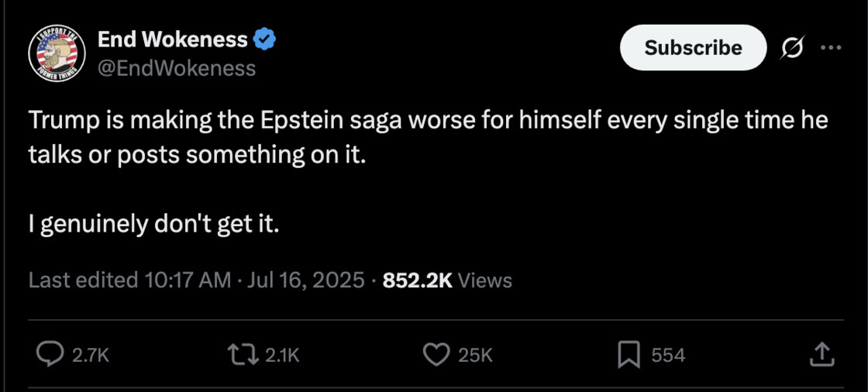Click the Jul 16, 2025 timestamp

[x=305, y=280]
